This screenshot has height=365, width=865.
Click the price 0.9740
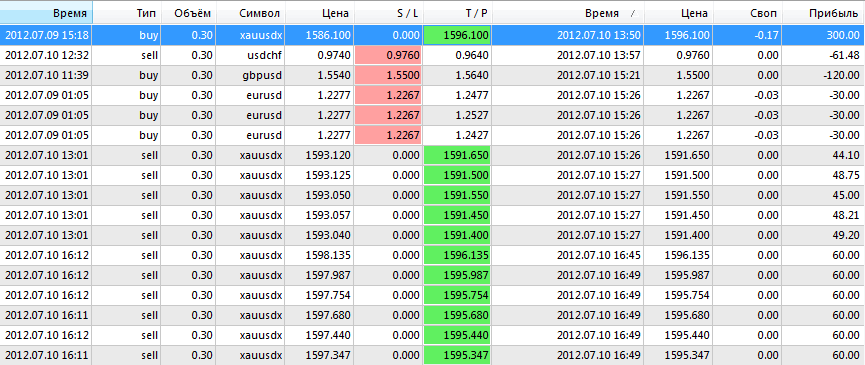coord(335,56)
